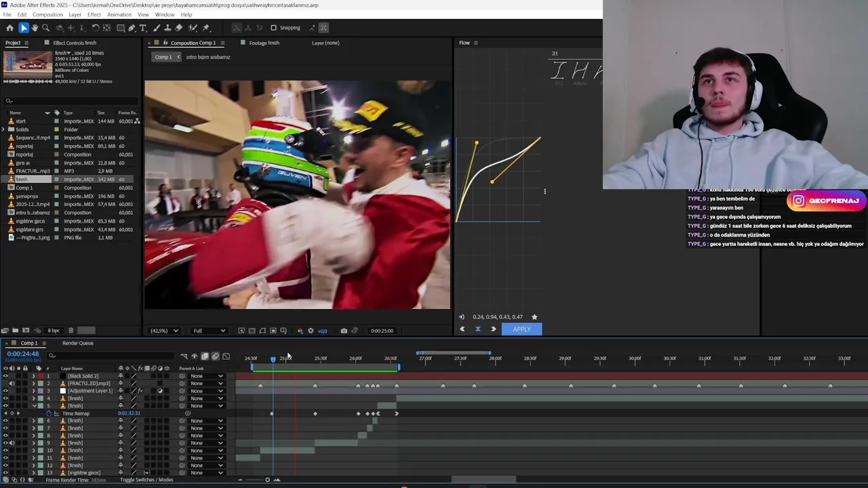Toggle visibility of layer 7 finish
The width and height of the screenshot is (868, 488).
pyautogui.click(x=5, y=428)
